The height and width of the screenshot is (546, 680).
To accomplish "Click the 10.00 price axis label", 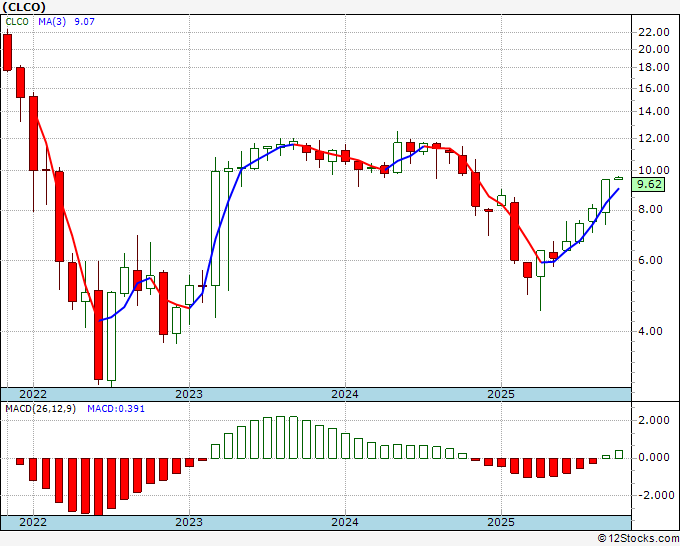I will click(654, 170).
